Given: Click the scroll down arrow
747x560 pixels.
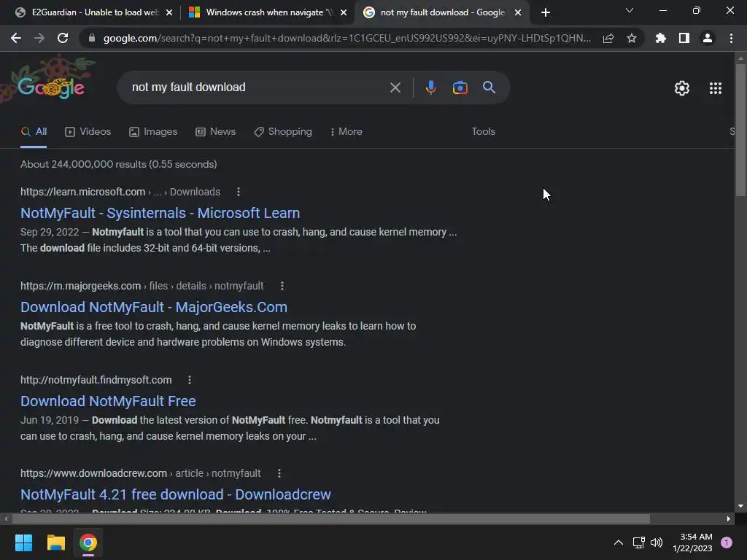Looking at the screenshot, I should pyautogui.click(x=740, y=506).
